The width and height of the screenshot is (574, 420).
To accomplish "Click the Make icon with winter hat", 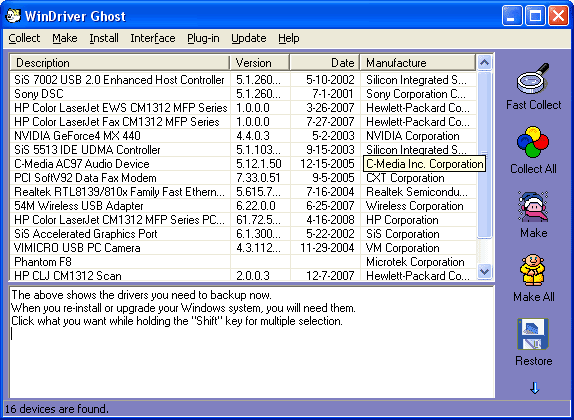I will pos(533,206).
